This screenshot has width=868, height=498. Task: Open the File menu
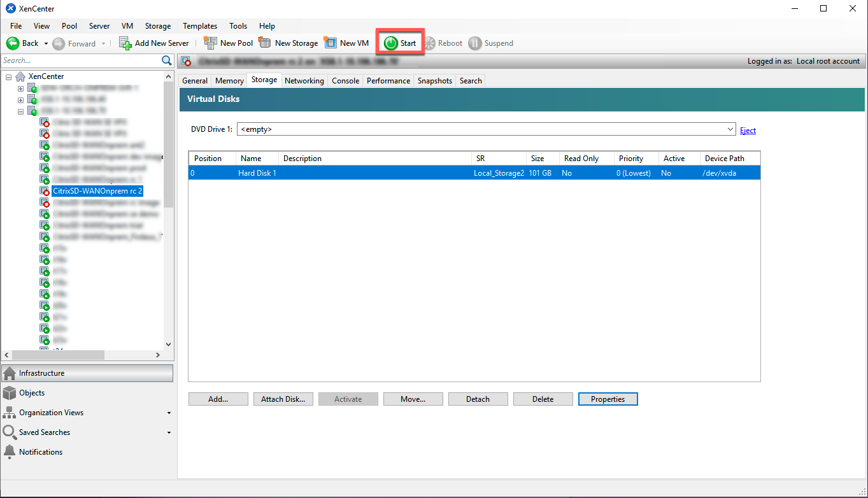click(x=16, y=26)
